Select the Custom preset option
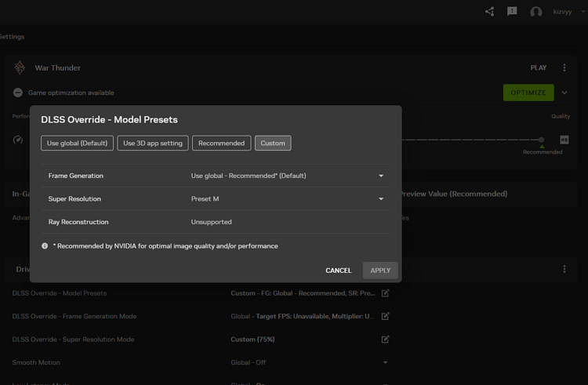The image size is (588, 385). coord(273,143)
